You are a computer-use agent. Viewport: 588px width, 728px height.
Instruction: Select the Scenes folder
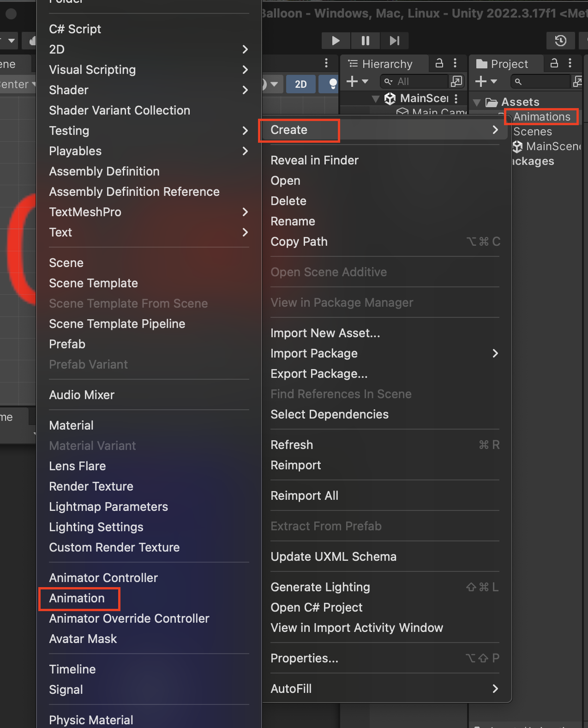(x=533, y=132)
